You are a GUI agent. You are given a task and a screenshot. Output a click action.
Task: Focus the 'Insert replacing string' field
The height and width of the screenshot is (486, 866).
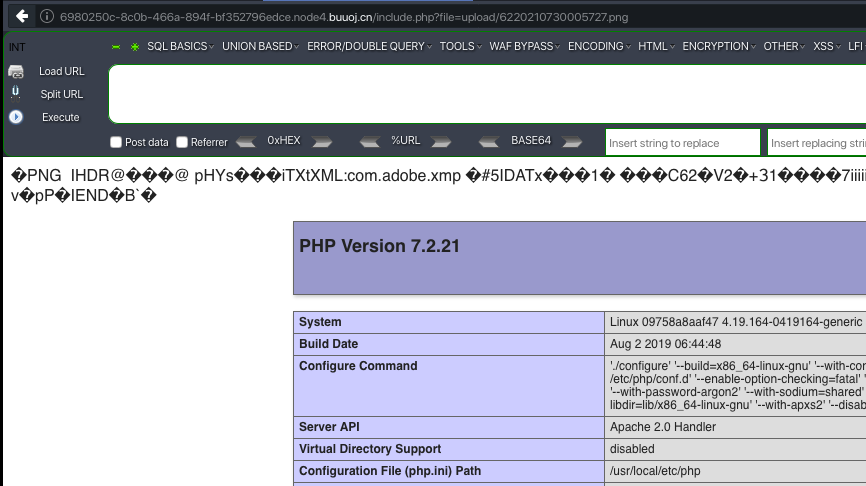tap(817, 142)
